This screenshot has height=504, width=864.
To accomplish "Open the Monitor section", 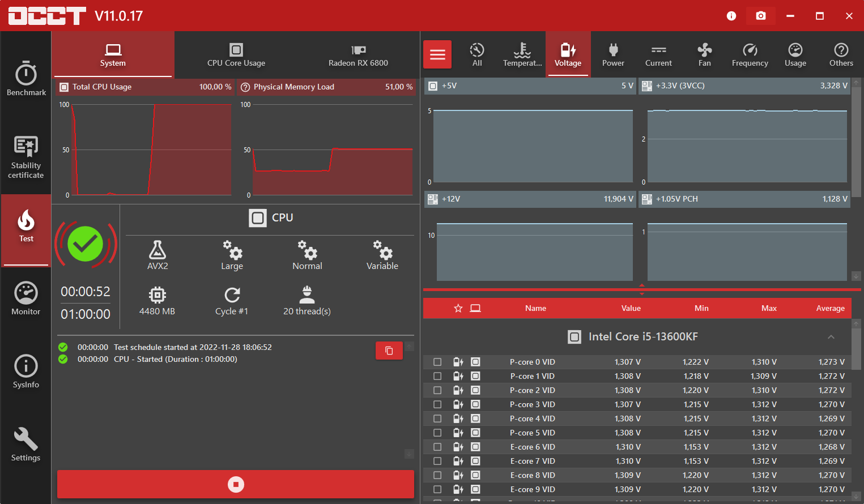I will pyautogui.click(x=26, y=298).
